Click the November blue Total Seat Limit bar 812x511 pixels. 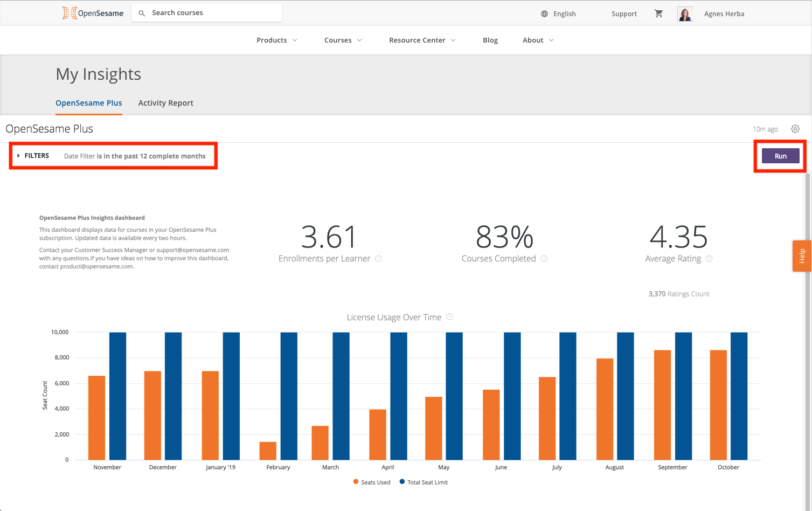coord(117,396)
